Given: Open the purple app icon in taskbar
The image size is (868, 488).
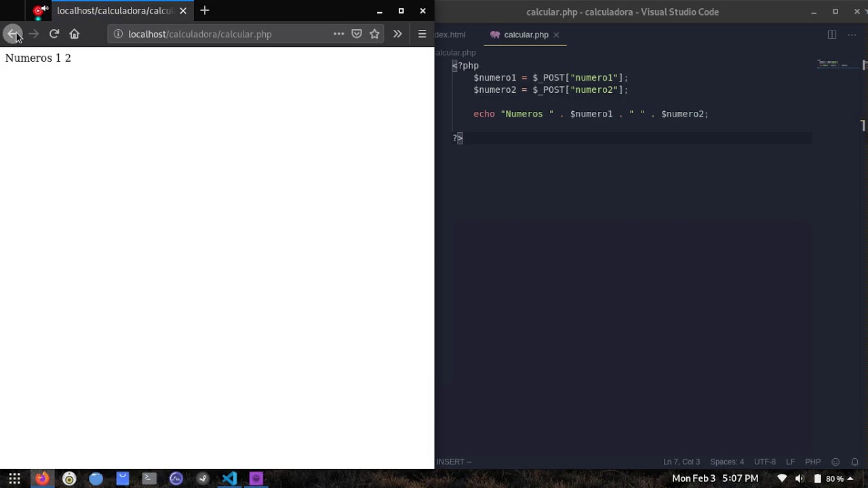Looking at the screenshot, I should pyautogui.click(x=256, y=479).
